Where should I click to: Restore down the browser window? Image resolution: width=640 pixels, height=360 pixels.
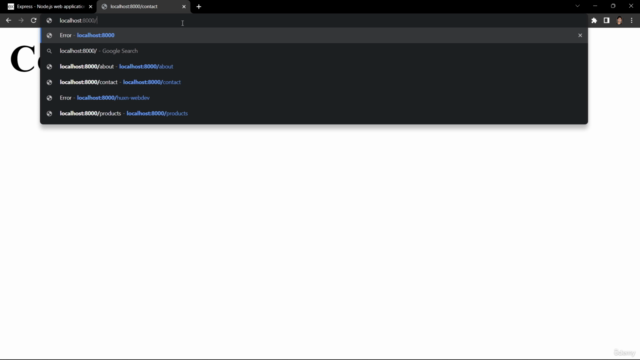click(x=613, y=6)
